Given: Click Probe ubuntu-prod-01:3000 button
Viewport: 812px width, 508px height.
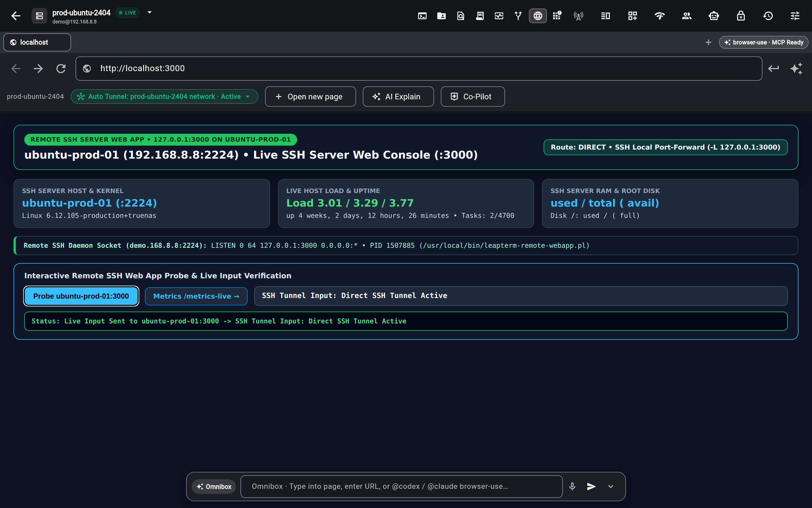Looking at the screenshot, I should pos(81,296).
